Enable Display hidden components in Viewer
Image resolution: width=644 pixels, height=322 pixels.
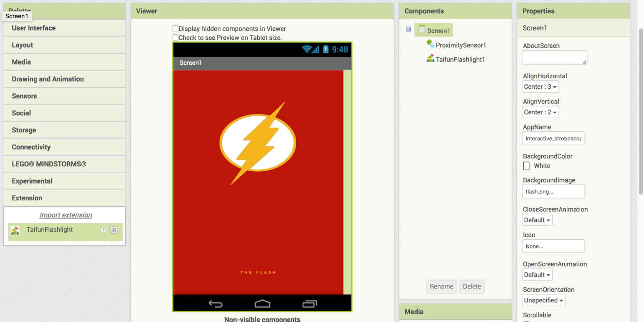coord(175,29)
